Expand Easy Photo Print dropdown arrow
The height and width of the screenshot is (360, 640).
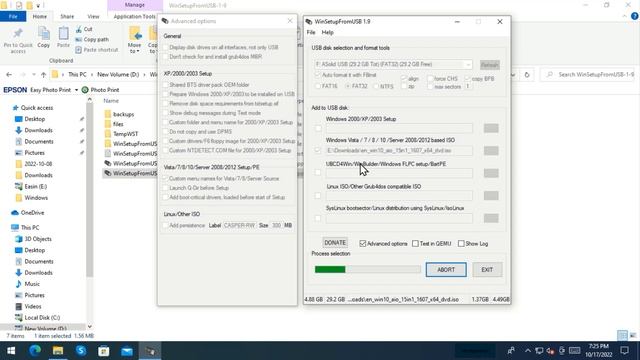[x=76, y=90]
